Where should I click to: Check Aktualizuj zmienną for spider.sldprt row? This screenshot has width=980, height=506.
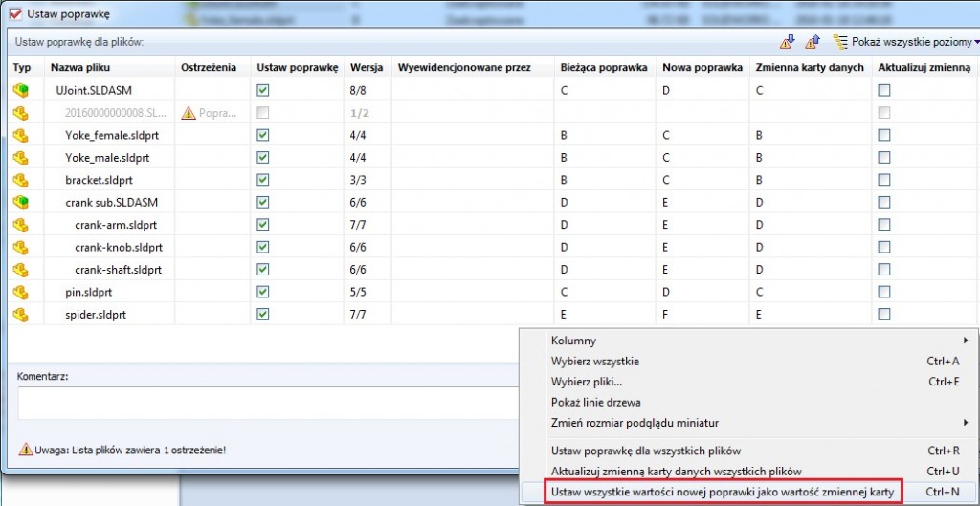coord(884,314)
